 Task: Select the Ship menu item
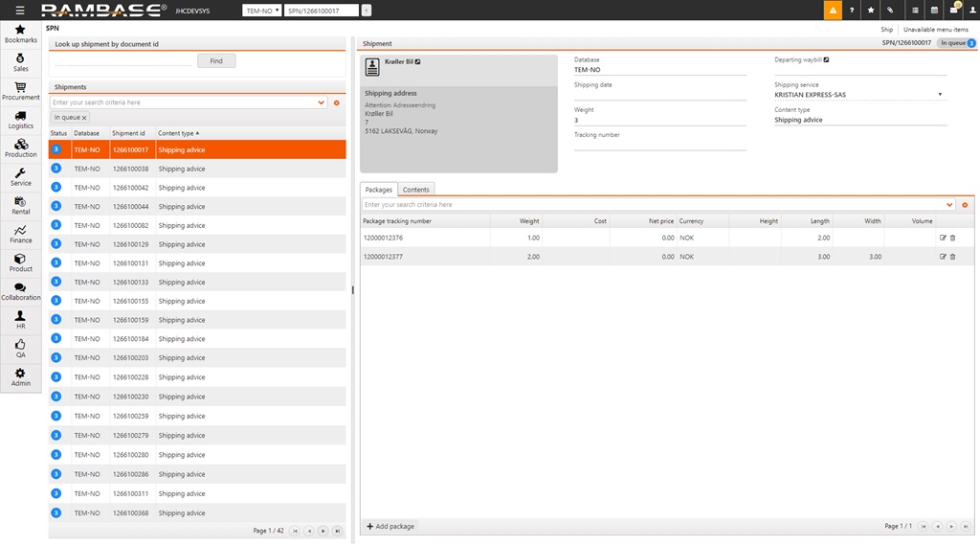[887, 30]
